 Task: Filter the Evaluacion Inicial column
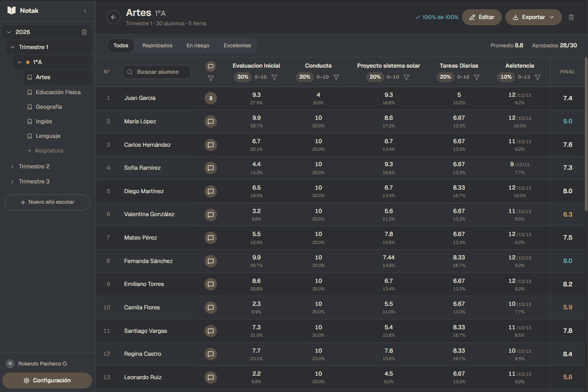click(274, 77)
